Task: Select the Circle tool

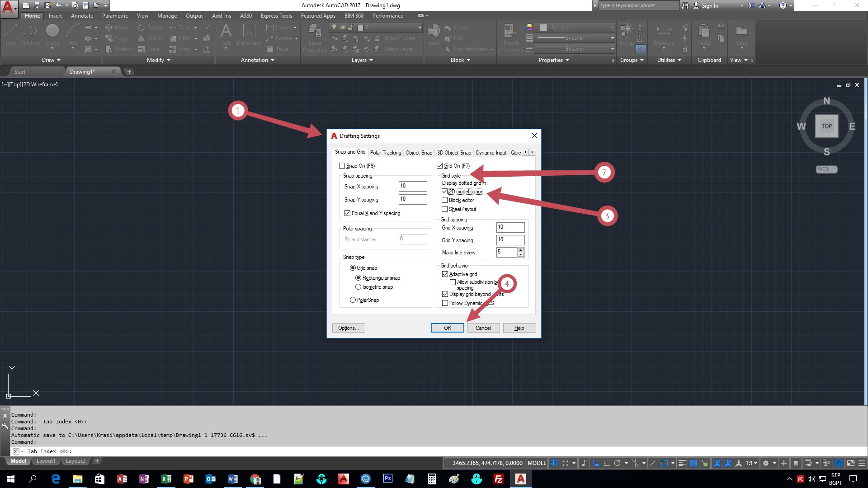Action: (52, 35)
